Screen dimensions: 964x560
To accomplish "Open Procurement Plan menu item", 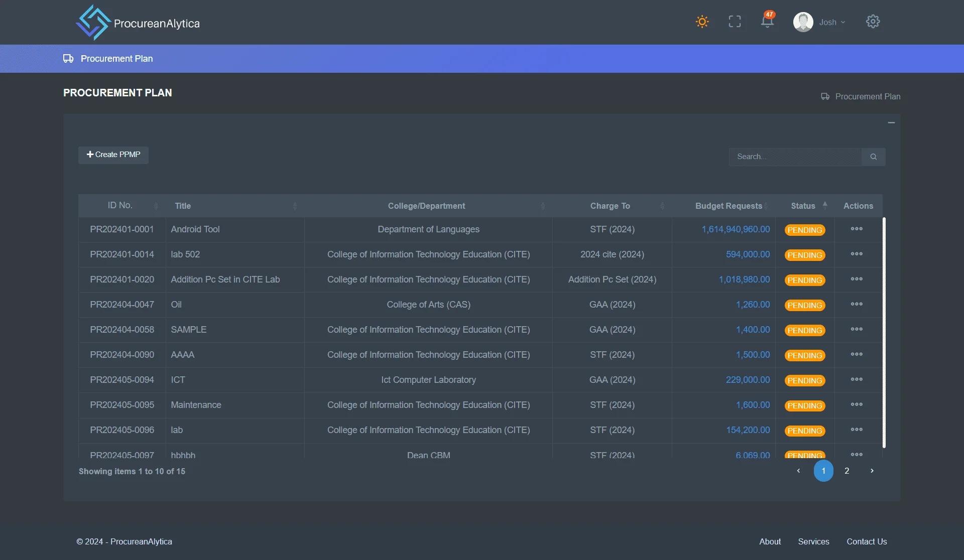I will tap(116, 59).
